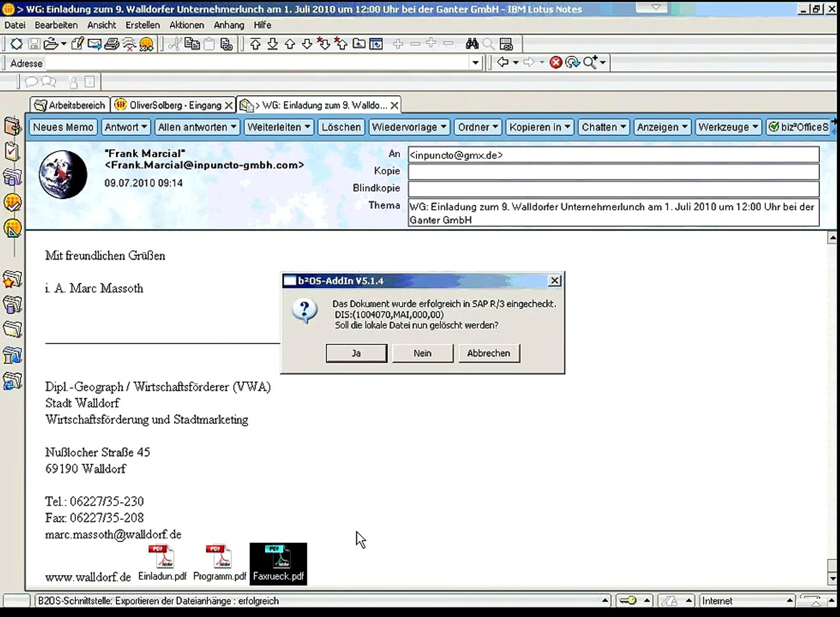Click the Paste clipboard icon
This screenshot has width=840, height=617.
(209, 44)
